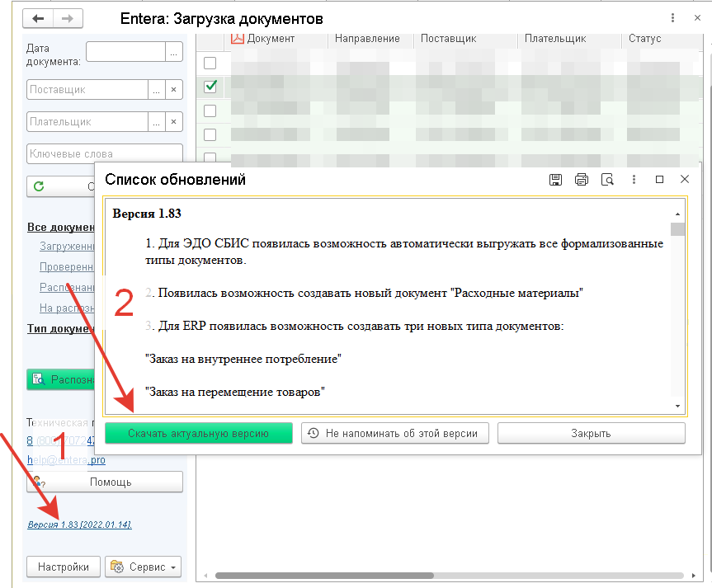
Task: Clear the Поставщик filter field
Action: (x=173, y=89)
